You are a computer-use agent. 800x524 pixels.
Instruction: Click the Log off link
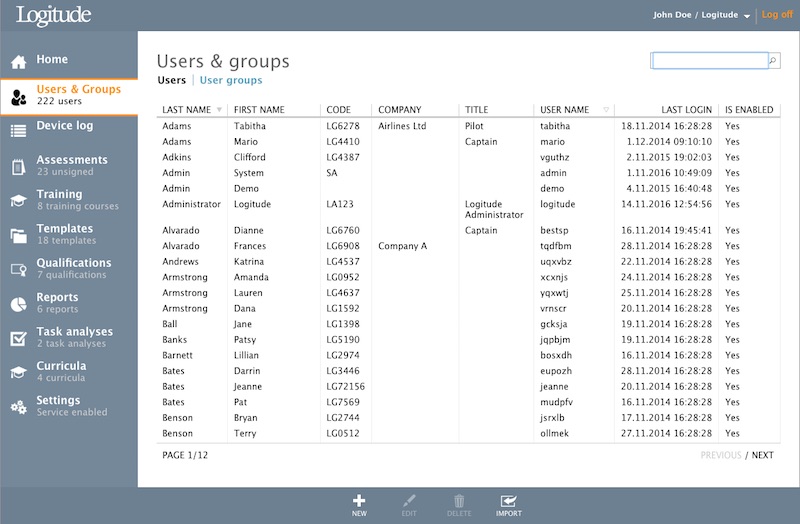tap(777, 15)
